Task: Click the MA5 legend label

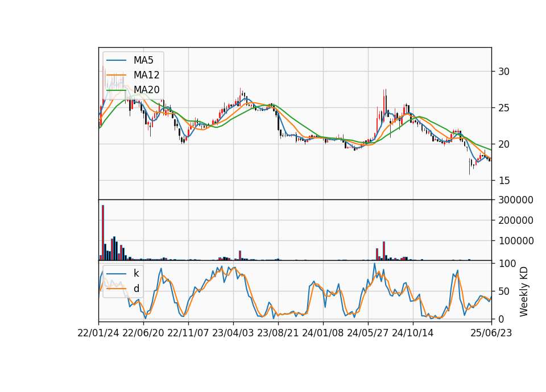Action: [143, 60]
